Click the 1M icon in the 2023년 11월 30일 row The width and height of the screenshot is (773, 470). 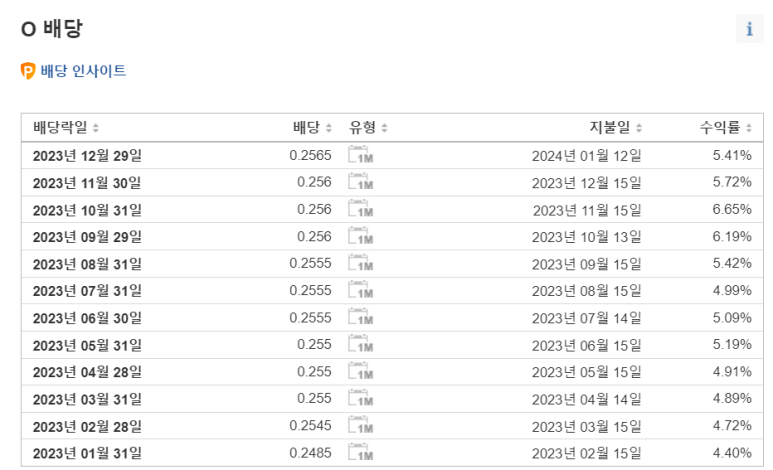click(360, 182)
